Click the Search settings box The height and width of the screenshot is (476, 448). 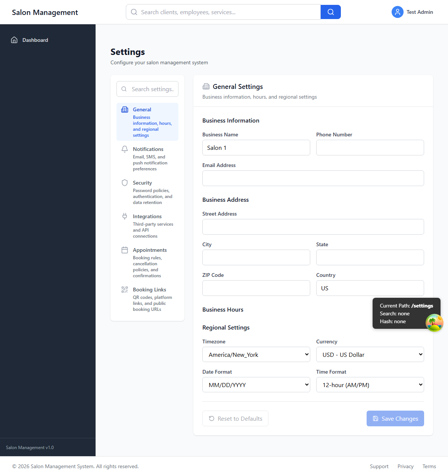tap(147, 89)
